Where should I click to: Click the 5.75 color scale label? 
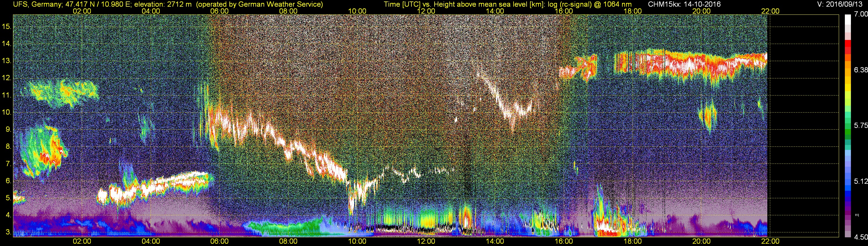tap(860, 125)
